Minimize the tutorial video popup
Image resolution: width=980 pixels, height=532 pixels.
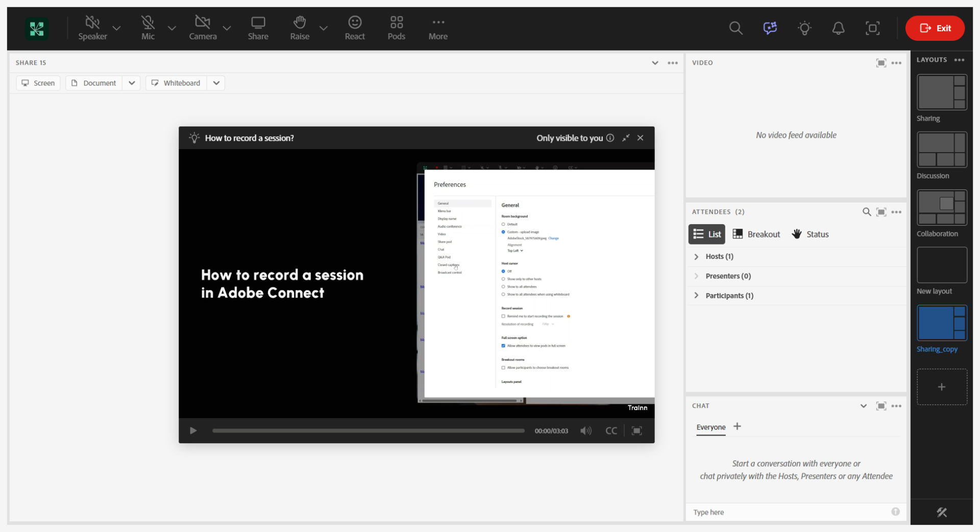[x=626, y=138]
